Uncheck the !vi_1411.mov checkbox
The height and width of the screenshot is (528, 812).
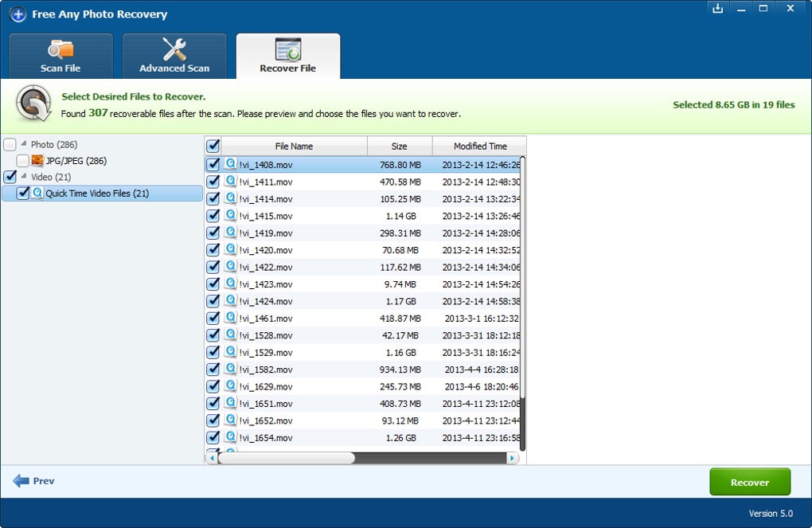pos(213,182)
